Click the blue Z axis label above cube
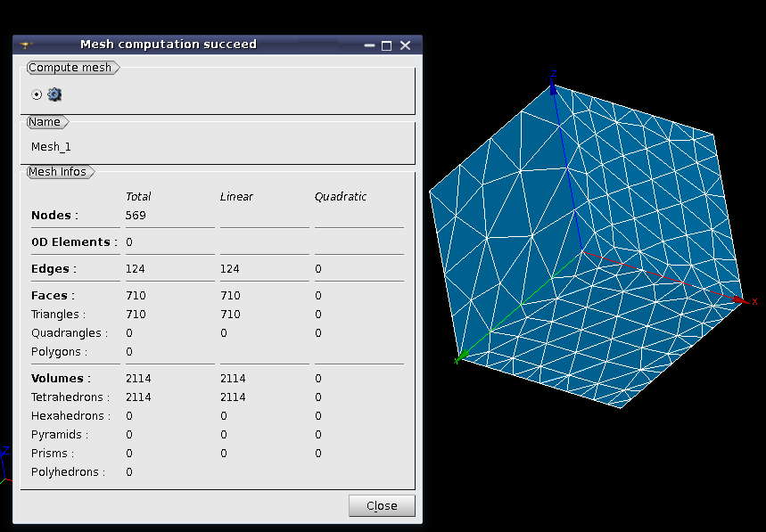The image size is (766, 532). (x=554, y=74)
